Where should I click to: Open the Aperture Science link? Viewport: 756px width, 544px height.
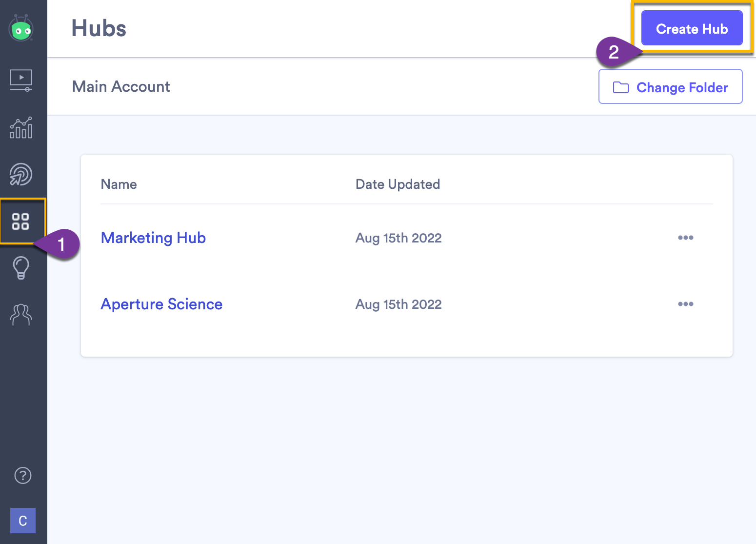pos(161,304)
